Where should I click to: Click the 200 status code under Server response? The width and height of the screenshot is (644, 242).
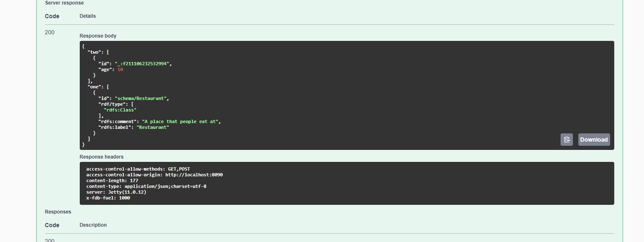[x=49, y=32]
